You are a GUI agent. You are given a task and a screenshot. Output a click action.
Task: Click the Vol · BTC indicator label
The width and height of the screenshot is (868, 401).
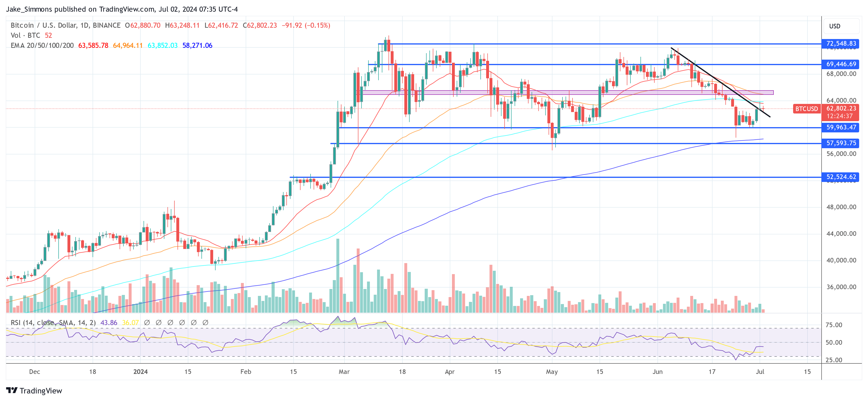click(x=25, y=35)
